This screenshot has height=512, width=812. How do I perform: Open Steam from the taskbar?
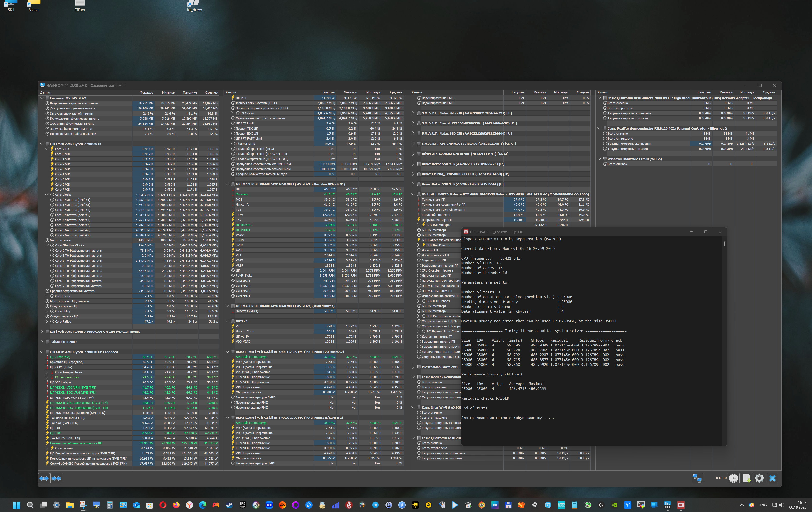[x=229, y=505]
